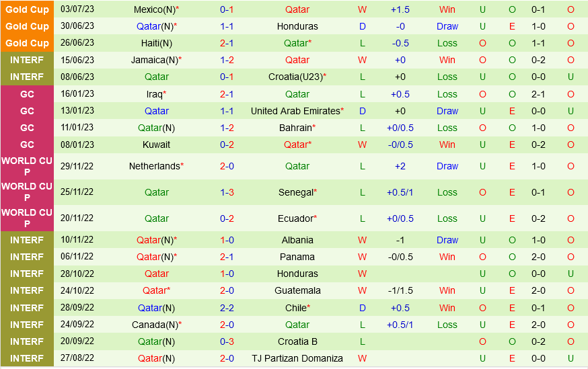Screen dimensions: 588x369
Task: Open the Bahrain team link
Action: click(x=295, y=128)
